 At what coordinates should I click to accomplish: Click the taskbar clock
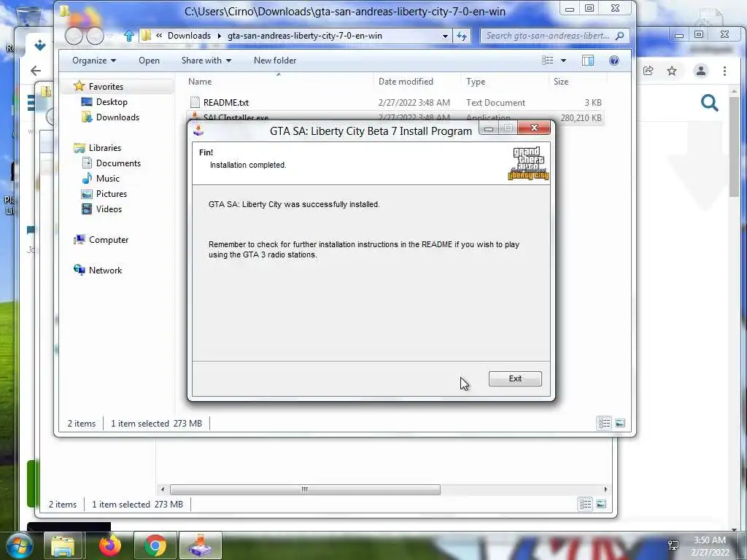click(710, 546)
